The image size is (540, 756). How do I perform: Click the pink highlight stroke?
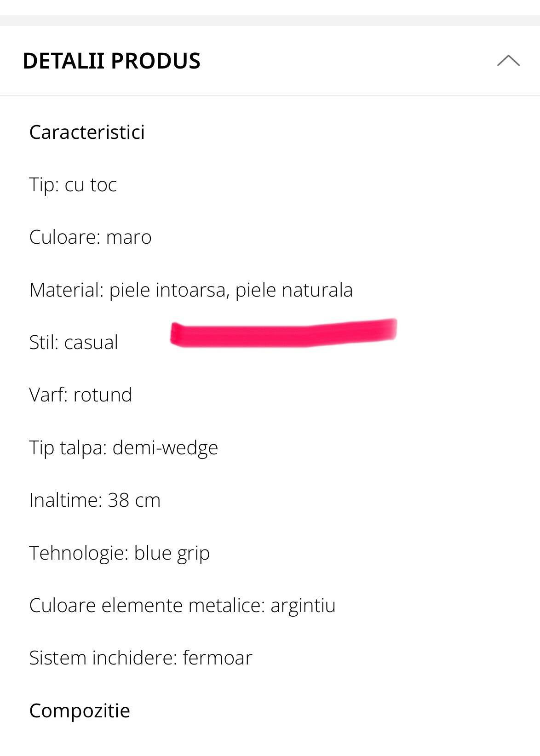pos(283,332)
